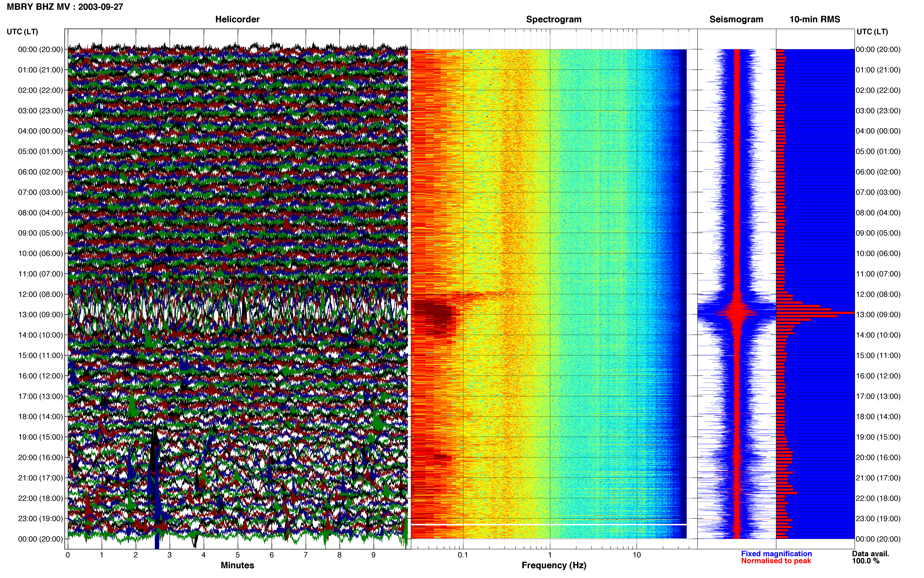Click the title text 'MBRY BHZ MV : 2003-09-27'

[65, 7]
